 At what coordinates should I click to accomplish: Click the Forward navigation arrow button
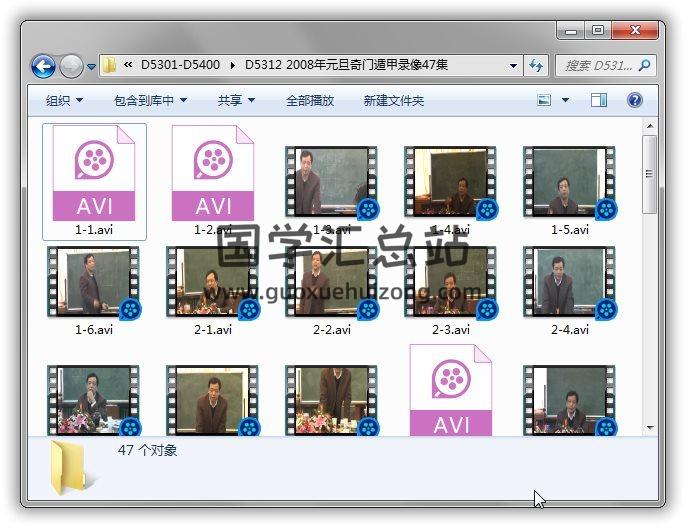71,67
